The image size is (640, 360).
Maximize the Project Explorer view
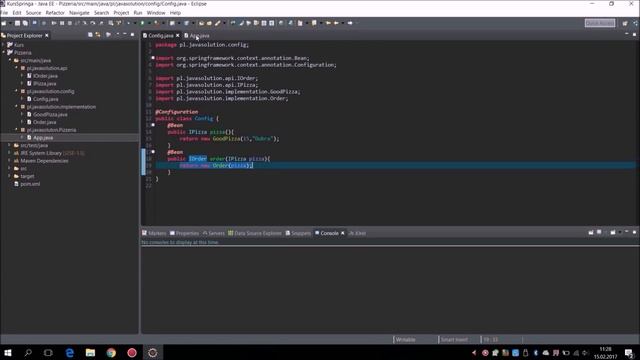click(132, 35)
